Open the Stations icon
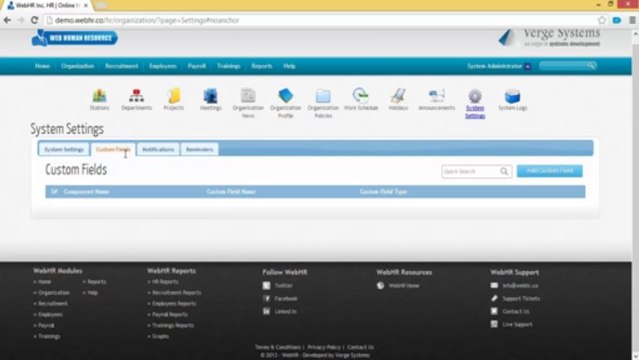 pyautogui.click(x=99, y=96)
